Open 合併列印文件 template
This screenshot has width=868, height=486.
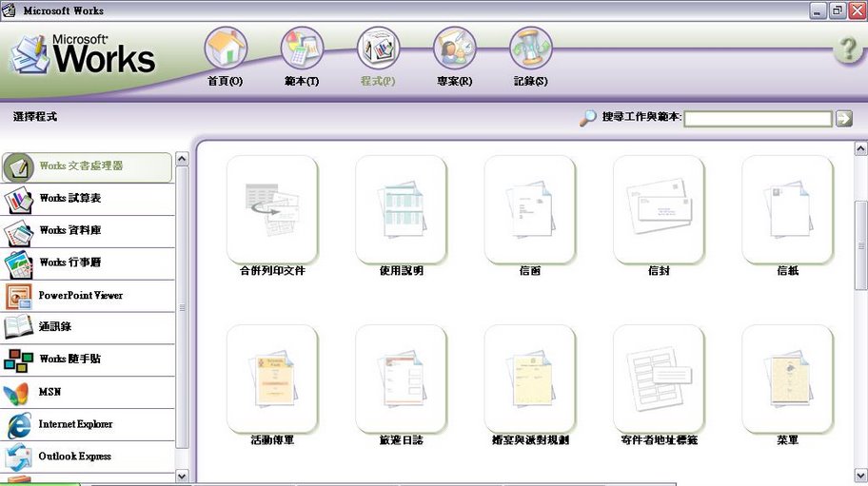pyautogui.click(x=272, y=209)
